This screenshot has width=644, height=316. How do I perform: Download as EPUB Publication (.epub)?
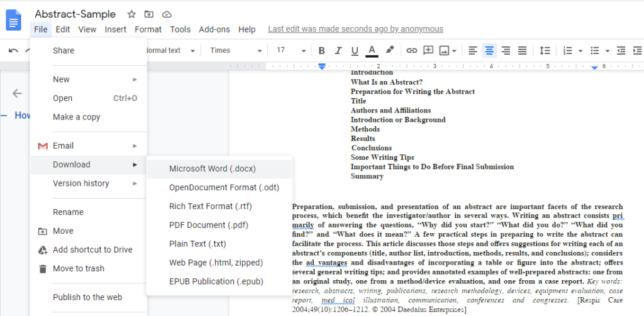tap(219, 282)
